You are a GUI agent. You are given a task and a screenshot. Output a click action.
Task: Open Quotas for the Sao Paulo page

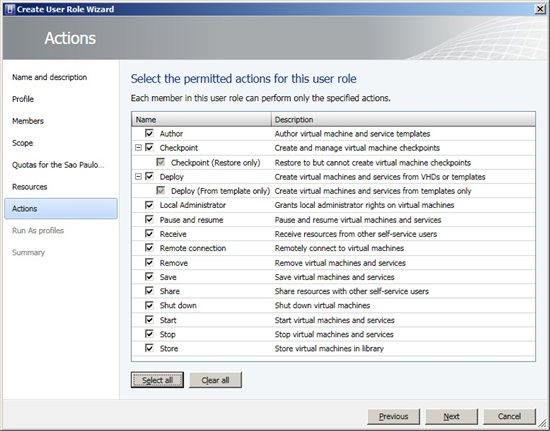click(x=58, y=165)
